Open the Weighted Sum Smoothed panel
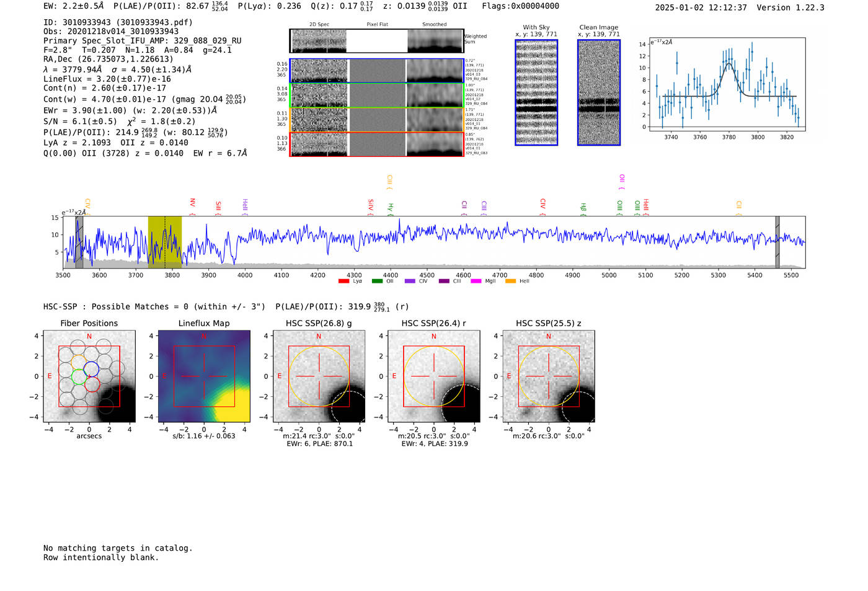The width and height of the screenshot is (868, 591). [435, 41]
